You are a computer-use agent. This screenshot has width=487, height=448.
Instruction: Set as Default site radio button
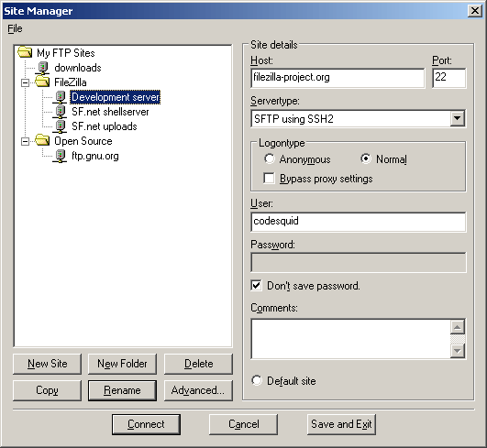(x=257, y=380)
